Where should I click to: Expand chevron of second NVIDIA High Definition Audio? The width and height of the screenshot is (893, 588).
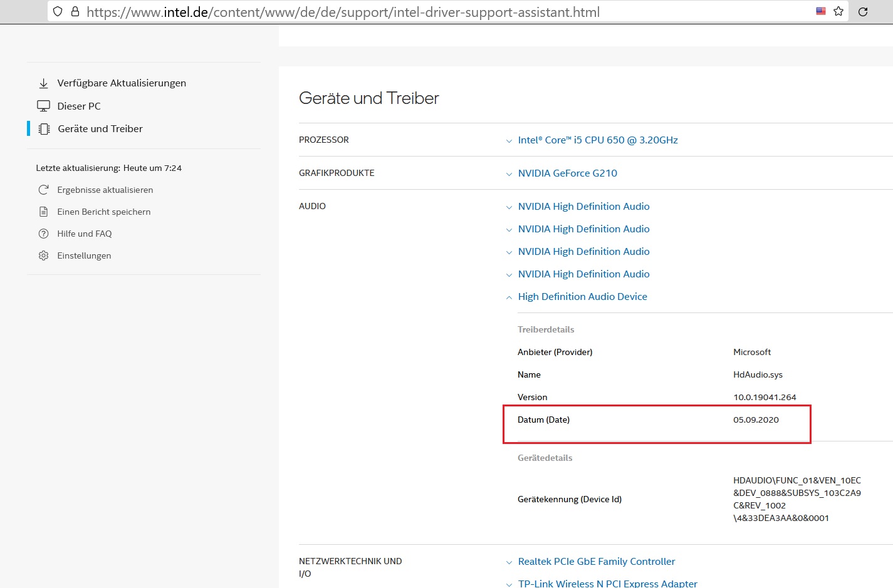[509, 230]
